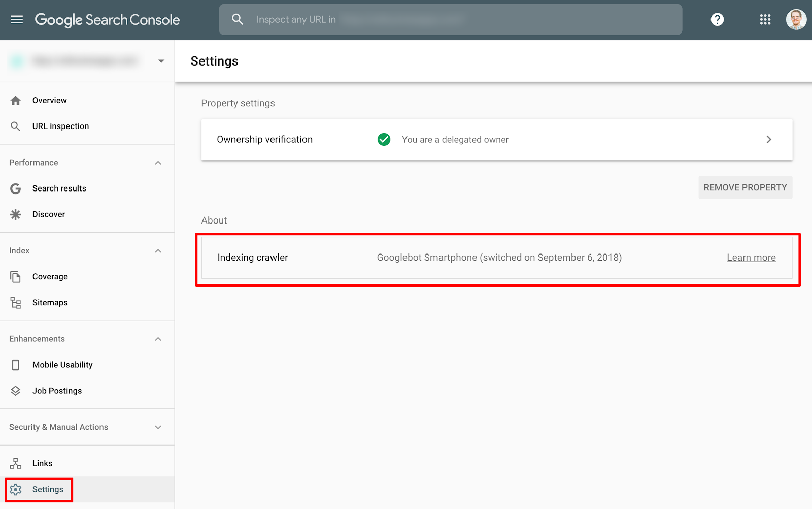Open URL inspection
Image resolution: width=812 pixels, height=509 pixels.
tap(60, 126)
